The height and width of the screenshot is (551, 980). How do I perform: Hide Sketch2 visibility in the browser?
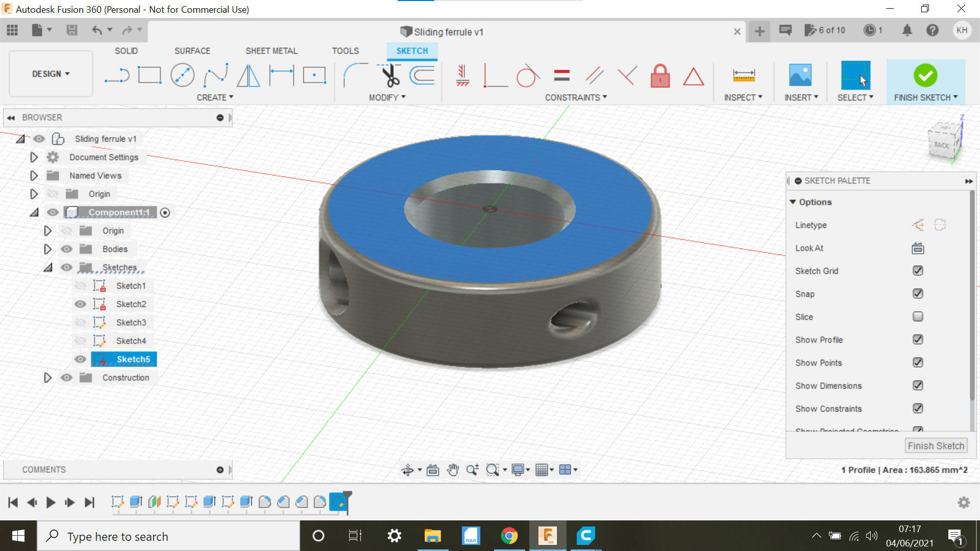(x=80, y=304)
